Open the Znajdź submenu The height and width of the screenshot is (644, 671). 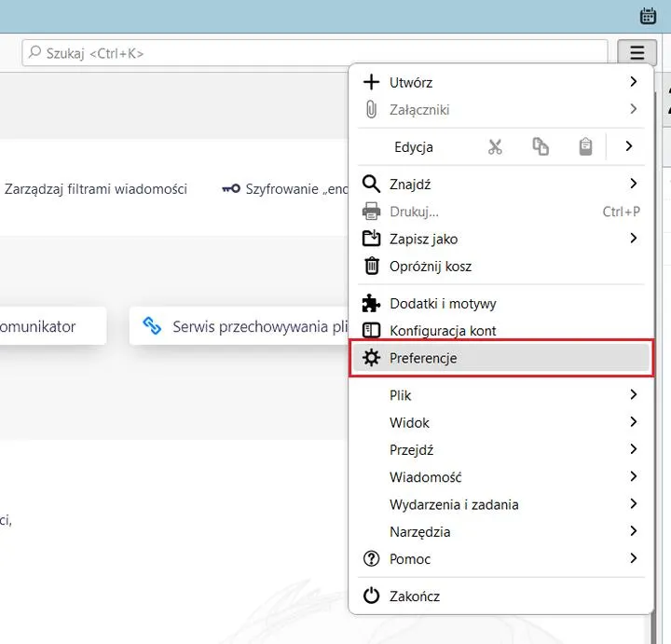coord(501,184)
